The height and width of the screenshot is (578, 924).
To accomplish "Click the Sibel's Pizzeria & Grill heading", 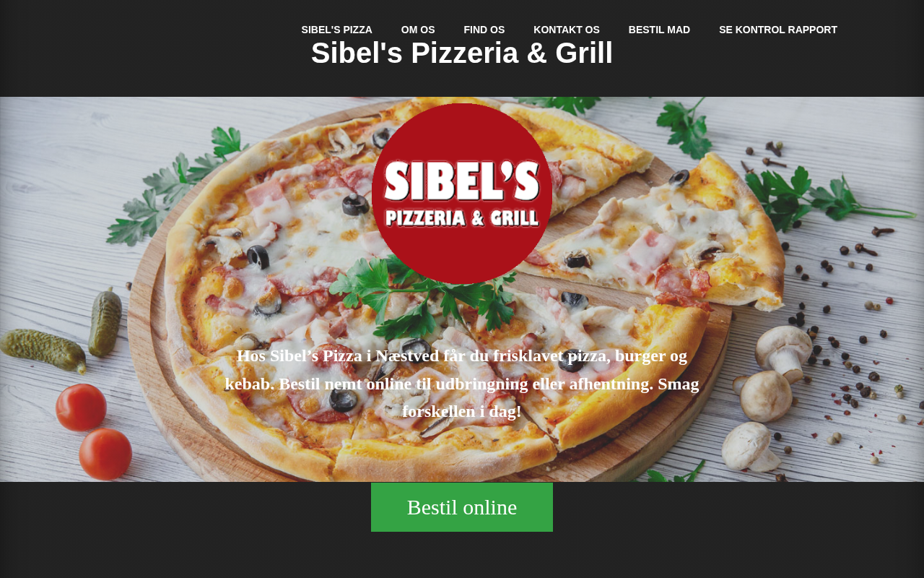I will pos(462,53).
